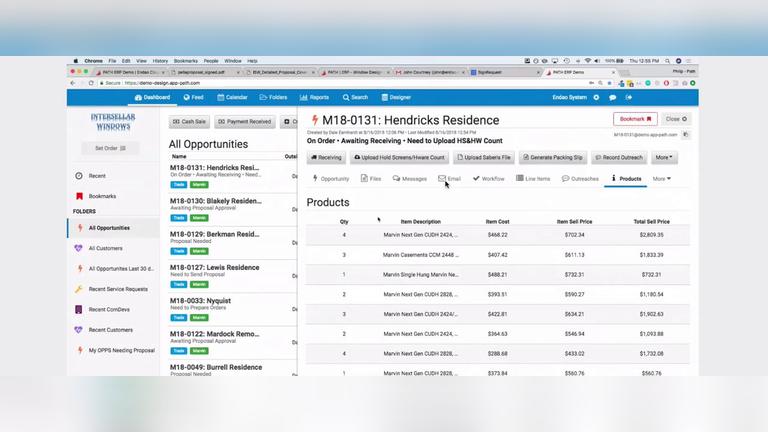Click the Item Description column header
768x432 pixels.
421,222
